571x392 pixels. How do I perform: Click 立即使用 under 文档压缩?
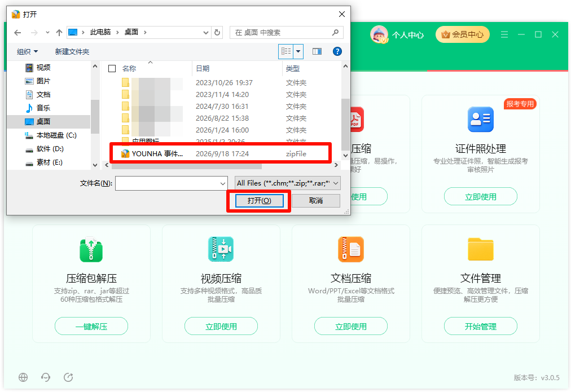[x=351, y=327]
